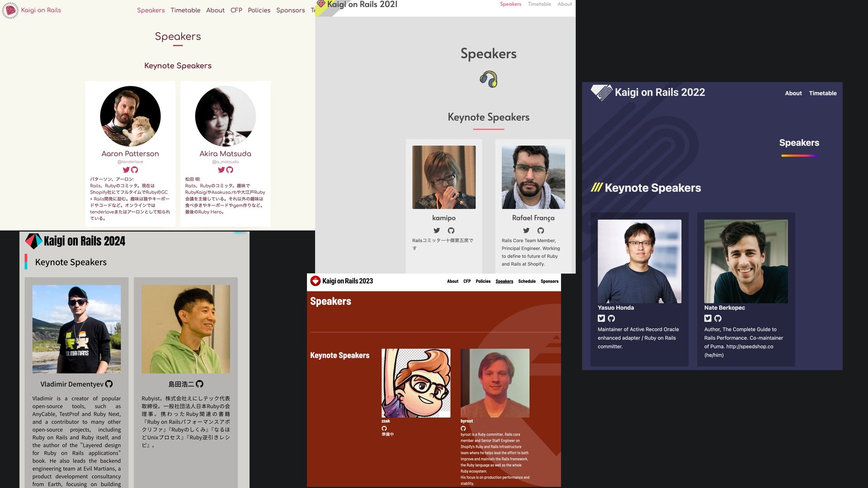
Task: Click About in the 2023 site nav
Action: coord(453,281)
